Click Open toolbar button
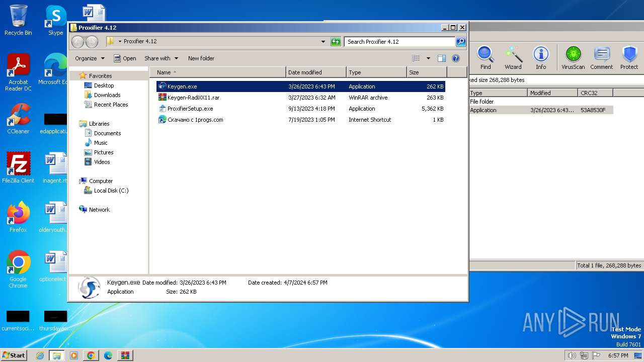This screenshot has width=644, height=362. point(125,58)
